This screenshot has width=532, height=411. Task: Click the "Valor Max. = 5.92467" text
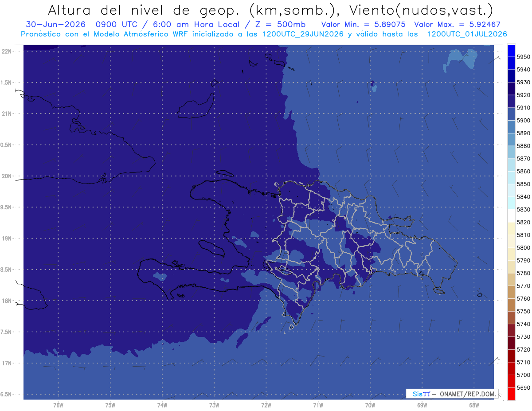(x=457, y=25)
